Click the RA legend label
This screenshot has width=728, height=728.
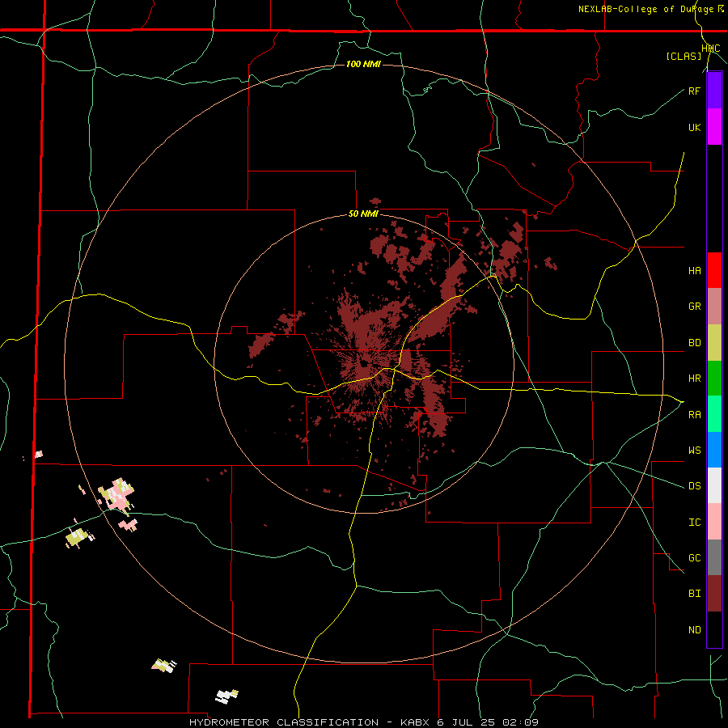click(x=695, y=414)
